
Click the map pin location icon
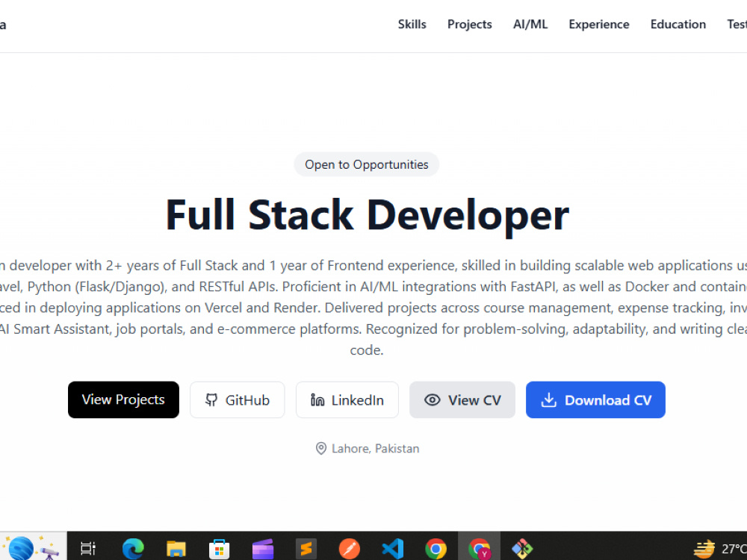(321, 449)
